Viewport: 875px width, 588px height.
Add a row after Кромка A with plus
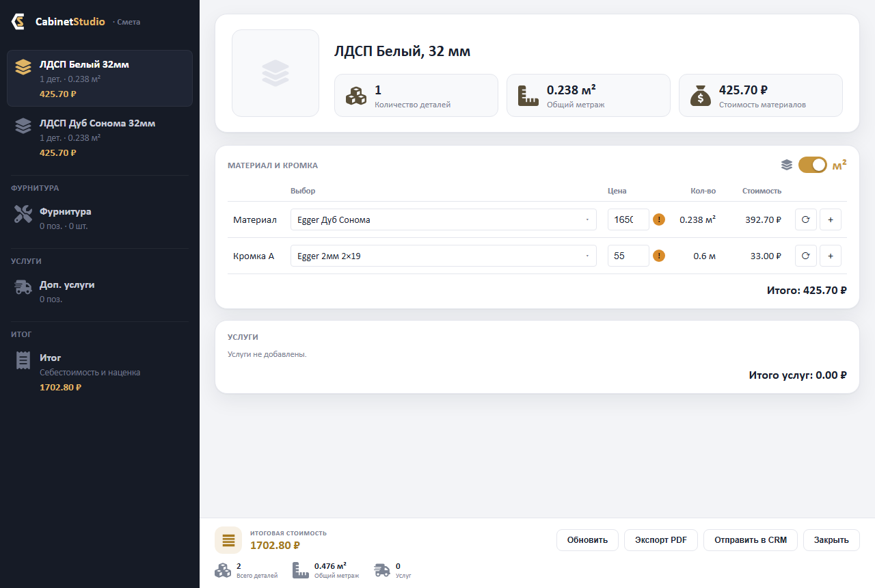tap(831, 256)
